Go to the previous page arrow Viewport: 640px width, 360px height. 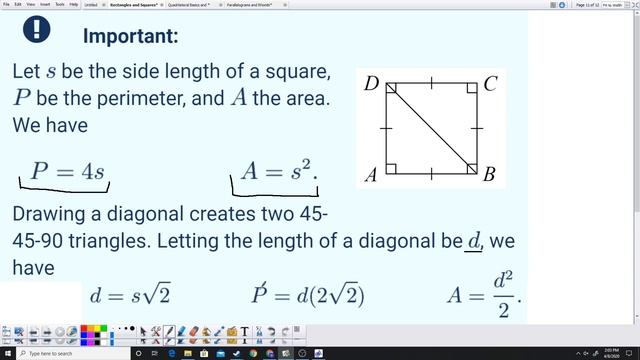pyautogui.click(x=33, y=332)
